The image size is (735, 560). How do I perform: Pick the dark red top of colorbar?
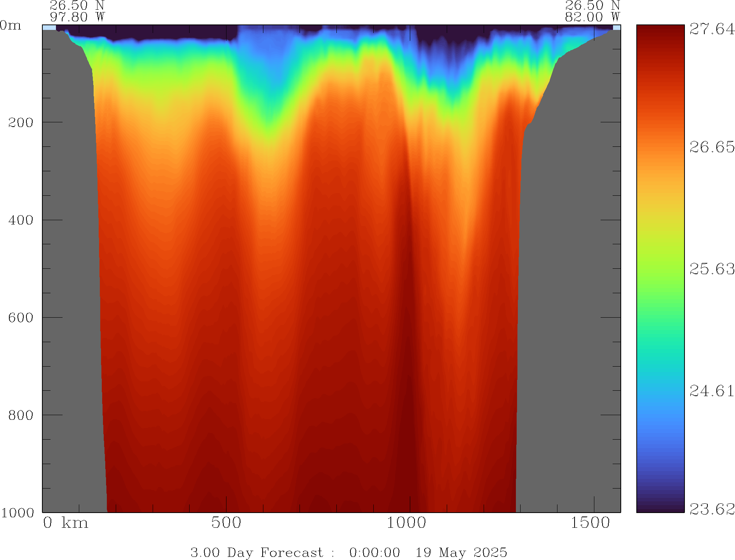660,31
